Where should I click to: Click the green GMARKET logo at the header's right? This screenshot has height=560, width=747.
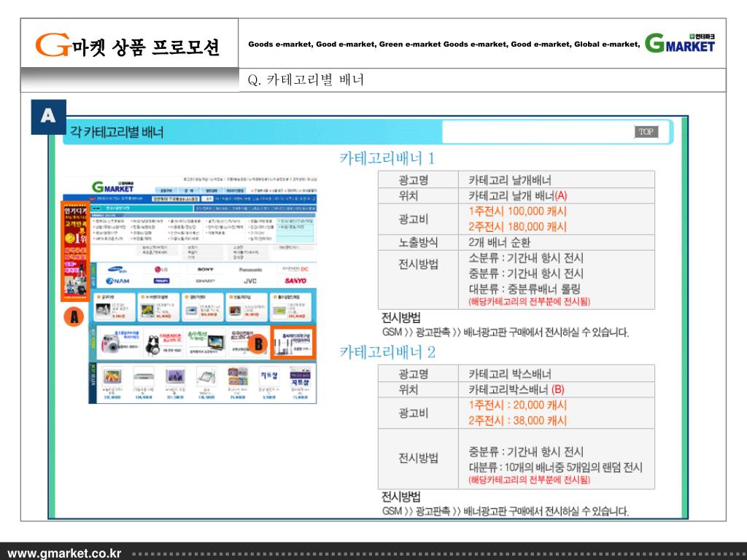click(x=680, y=43)
